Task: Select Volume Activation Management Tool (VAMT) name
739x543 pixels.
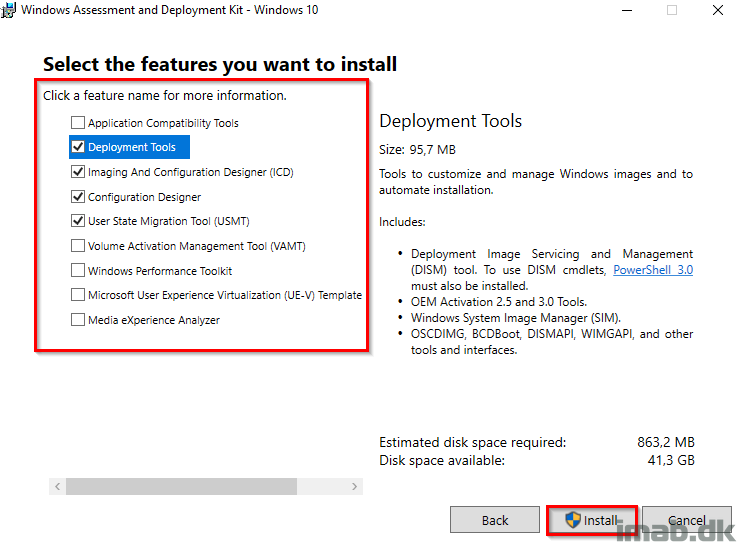Action: 197,246
